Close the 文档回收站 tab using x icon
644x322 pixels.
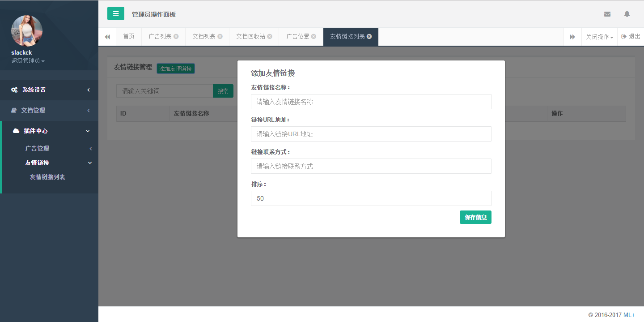(x=270, y=37)
